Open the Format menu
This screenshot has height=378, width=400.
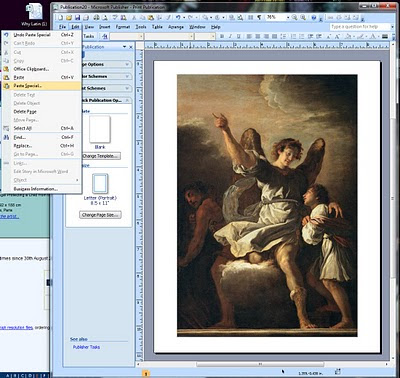tap(123, 27)
